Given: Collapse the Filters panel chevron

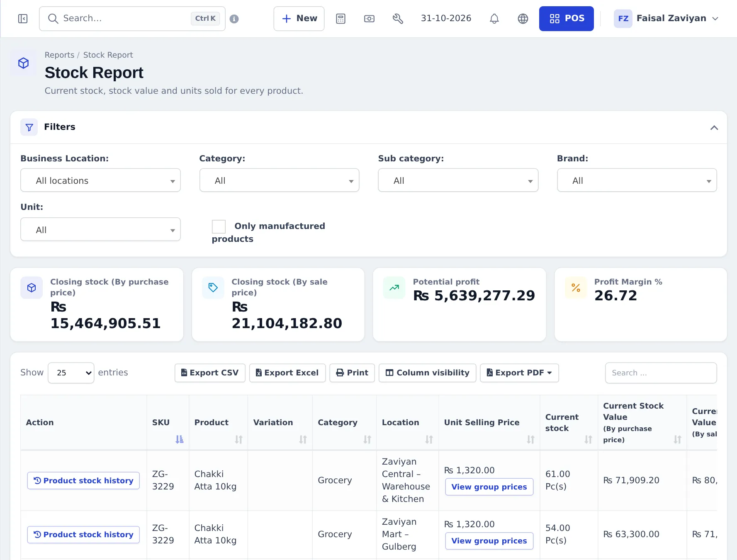Looking at the screenshot, I should pos(714,127).
